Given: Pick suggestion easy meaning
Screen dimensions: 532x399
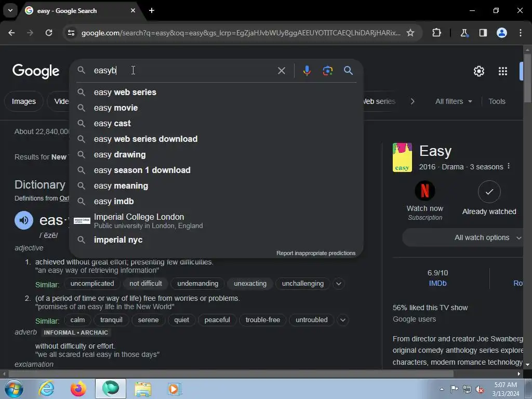Looking at the screenshot, I should [216, 185].
